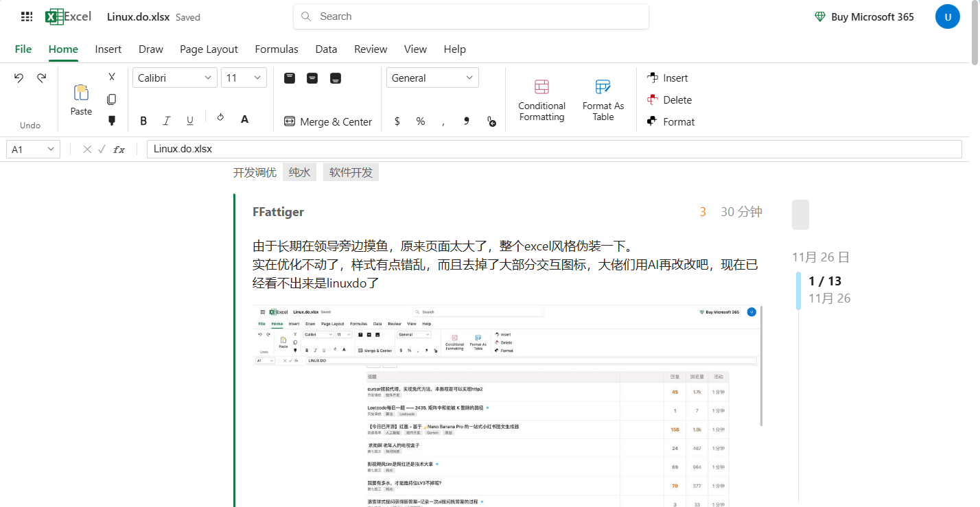The width and height of the screenshot is (980, 507).
Task: Click the Copy icon below Cut
Action: 112,99
